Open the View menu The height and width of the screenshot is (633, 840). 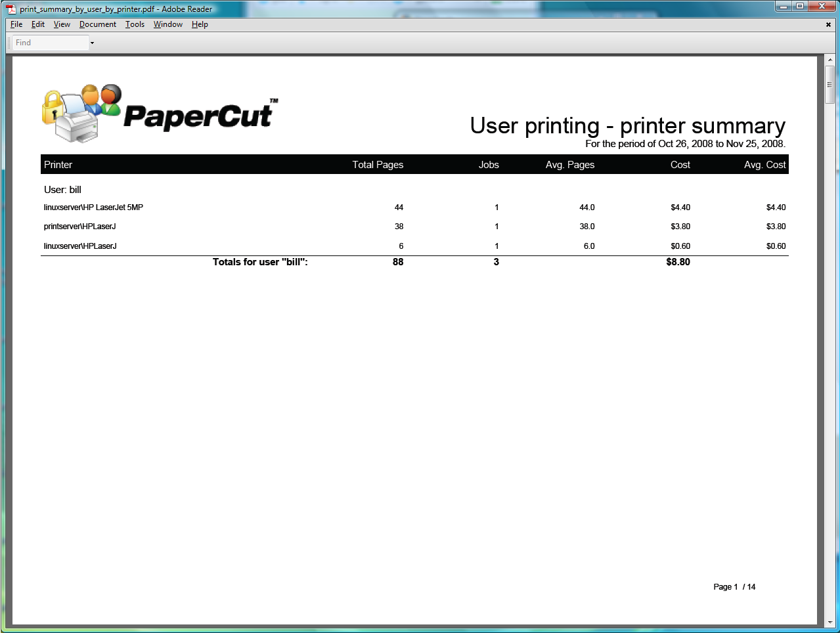(x=62, y=24)
